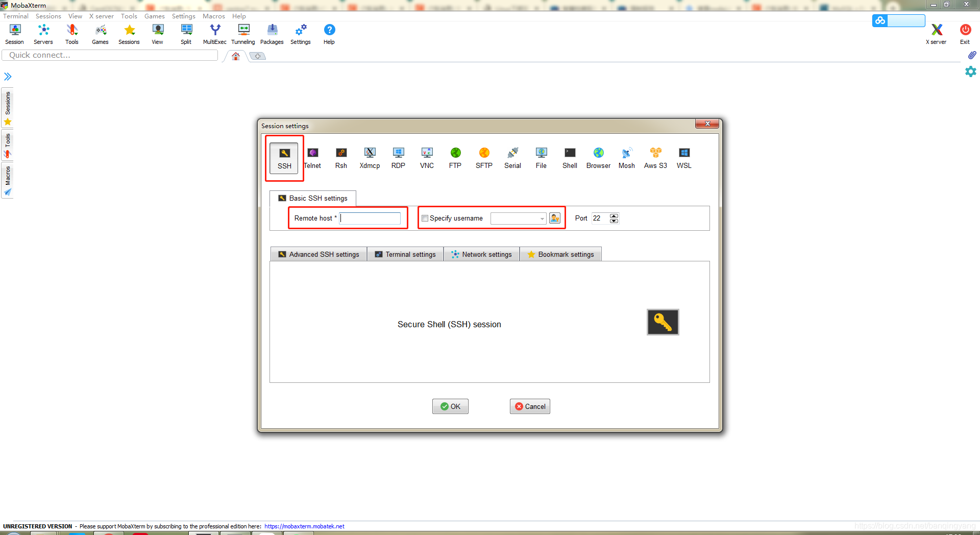Click the Port number field

tap(600, 218)
